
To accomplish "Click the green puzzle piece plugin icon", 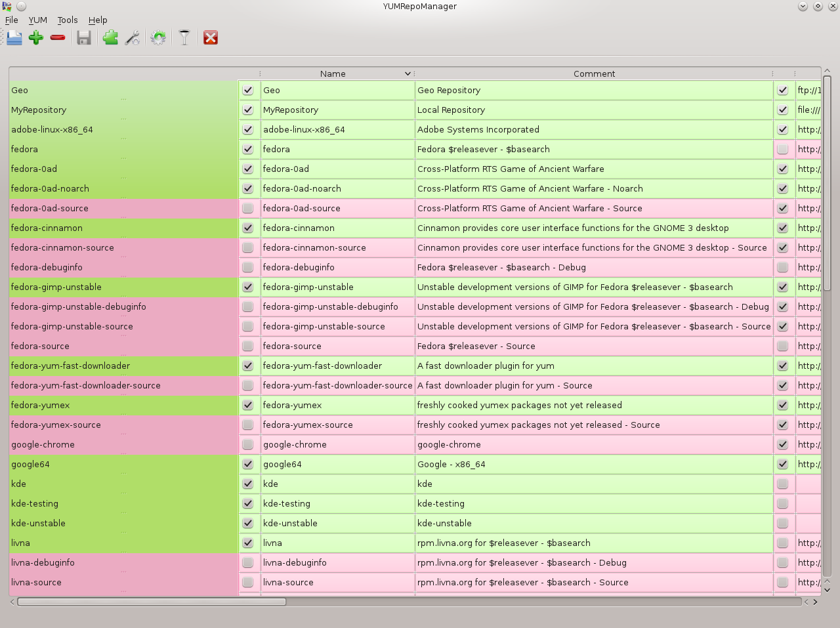I will [110, 37].
